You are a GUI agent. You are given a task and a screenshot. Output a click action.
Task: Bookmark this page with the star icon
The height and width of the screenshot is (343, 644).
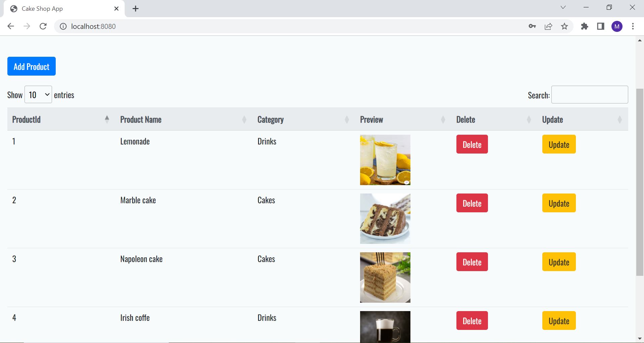pos(564,26)
